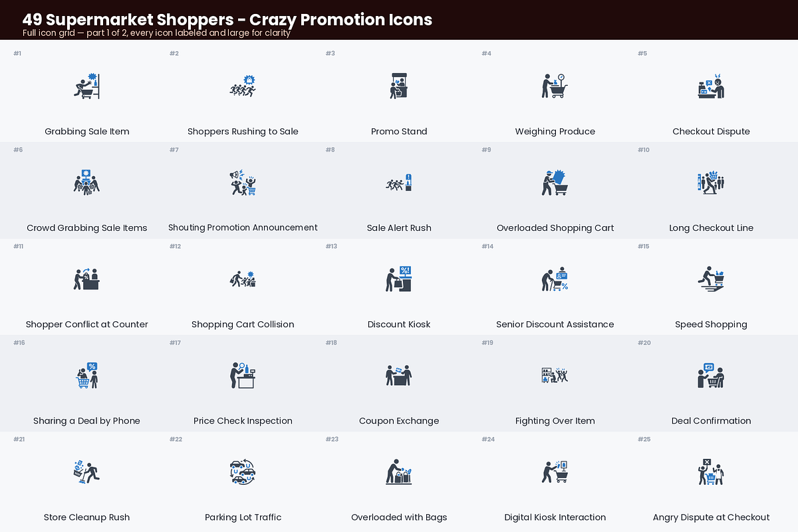Screen dimensions: 798x532
Task: Click the '#25' number tag
Action: pos(644,439)
